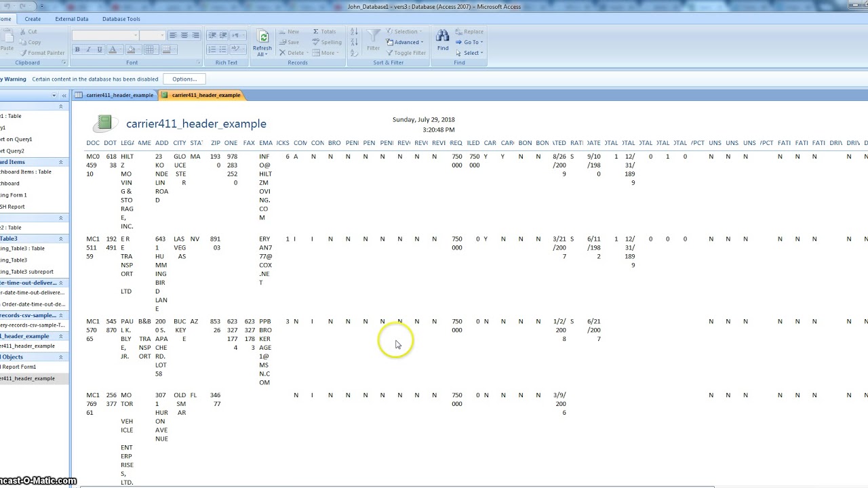Click the ZIP column header

pos(216,143)
